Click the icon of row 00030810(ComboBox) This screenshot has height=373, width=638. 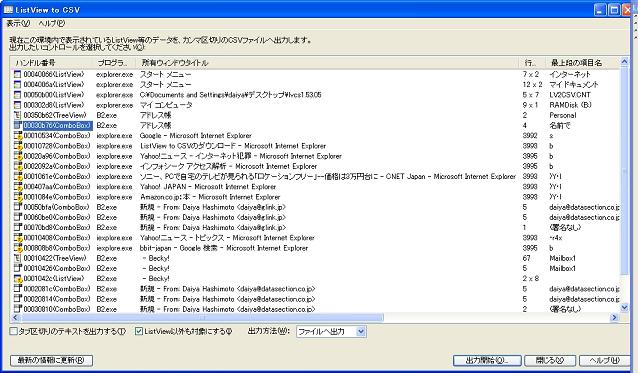click(17, 309)
